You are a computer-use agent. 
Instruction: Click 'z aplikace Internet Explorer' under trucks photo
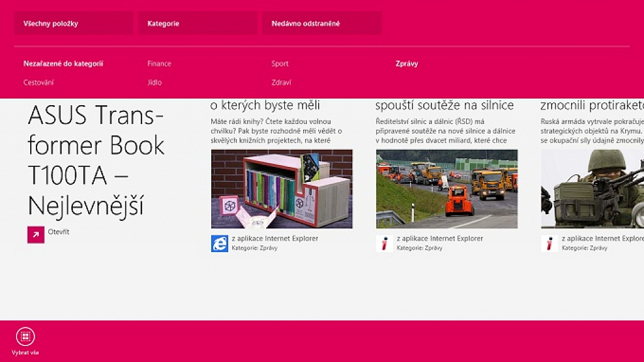coord(440,238)
